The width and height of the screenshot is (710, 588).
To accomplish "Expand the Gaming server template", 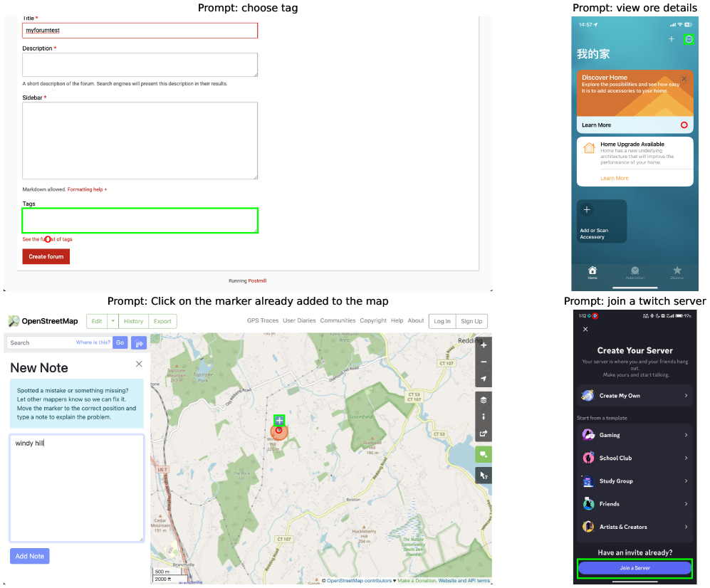I will [635, 435].
